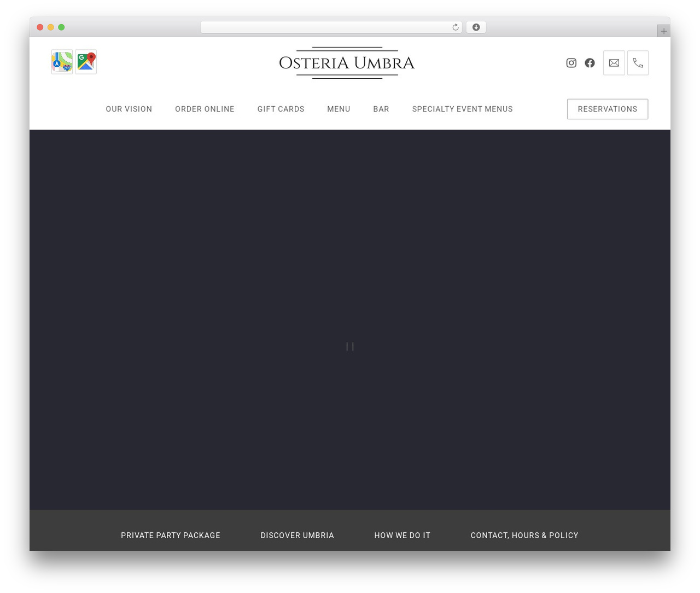Open the Google Maps location icon
The image size is (700, 593).
[x=86, y=62]
